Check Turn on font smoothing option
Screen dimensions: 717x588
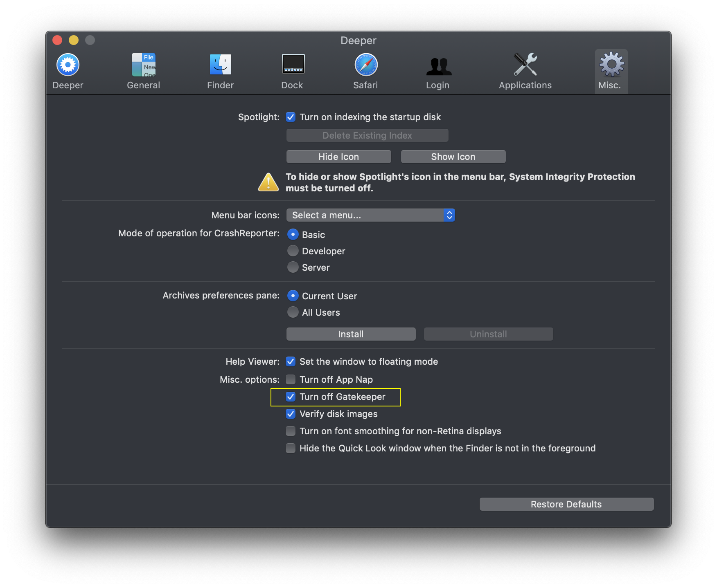pyautogui.click(x=291, y=431)
